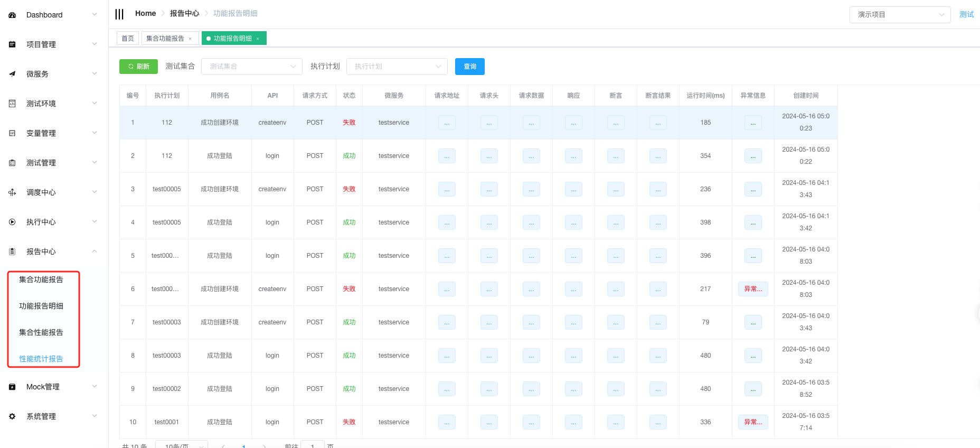Open the 测试集合 dropdown
The height and width of the screenshot is (448, 980).
tap(252, 67)
